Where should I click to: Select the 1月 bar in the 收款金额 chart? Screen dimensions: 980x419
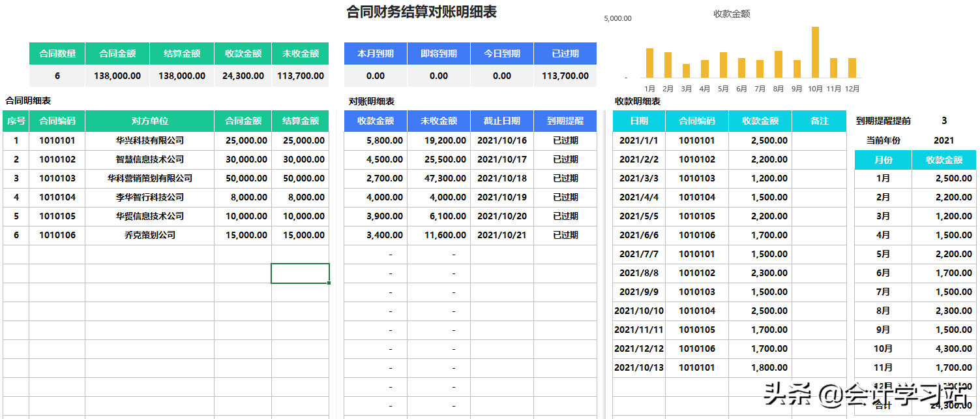tap(649, 63)
